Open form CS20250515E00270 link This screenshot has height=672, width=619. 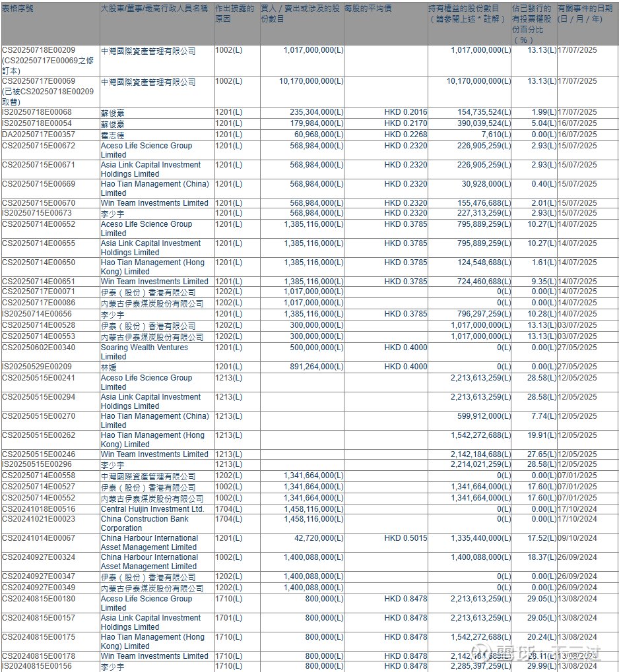(39, 416)
